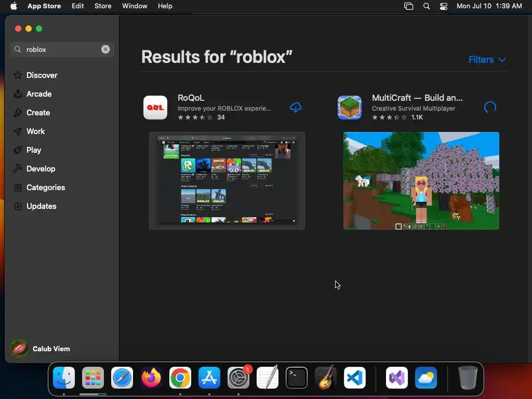The height and width of the screenshot is (399, 532).
Task: Launch Terminal from the Dock
Action: pos(297,378)
